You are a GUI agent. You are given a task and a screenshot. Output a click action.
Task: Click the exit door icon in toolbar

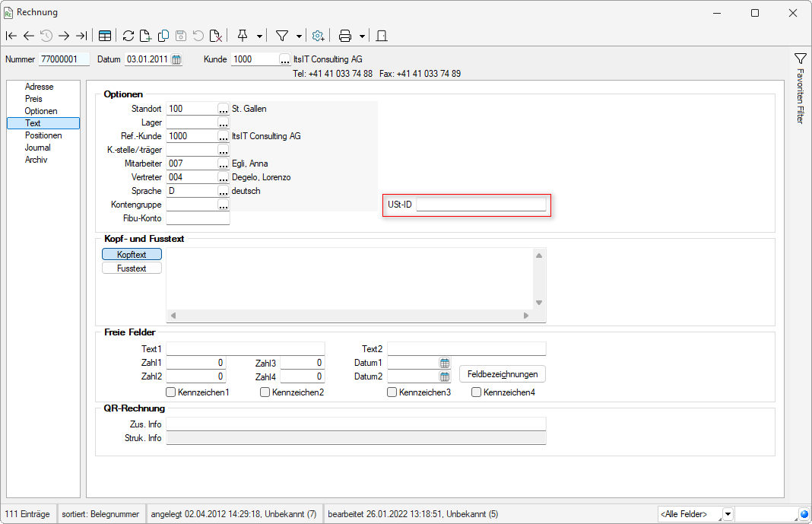coord(382,36)
